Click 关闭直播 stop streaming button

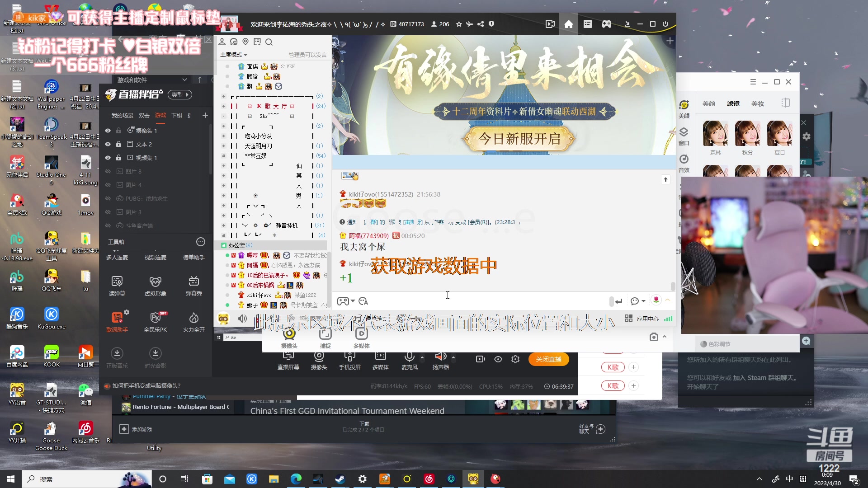[x=549, y=360]
